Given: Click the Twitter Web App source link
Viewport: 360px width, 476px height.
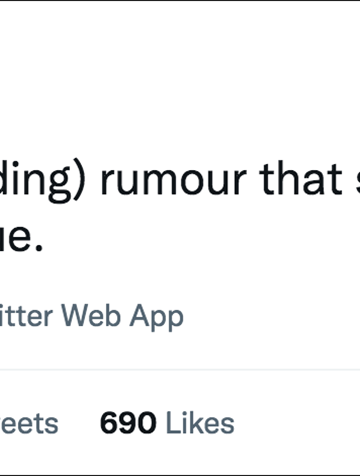Looking at the screenshot, I should click(92, 317).
